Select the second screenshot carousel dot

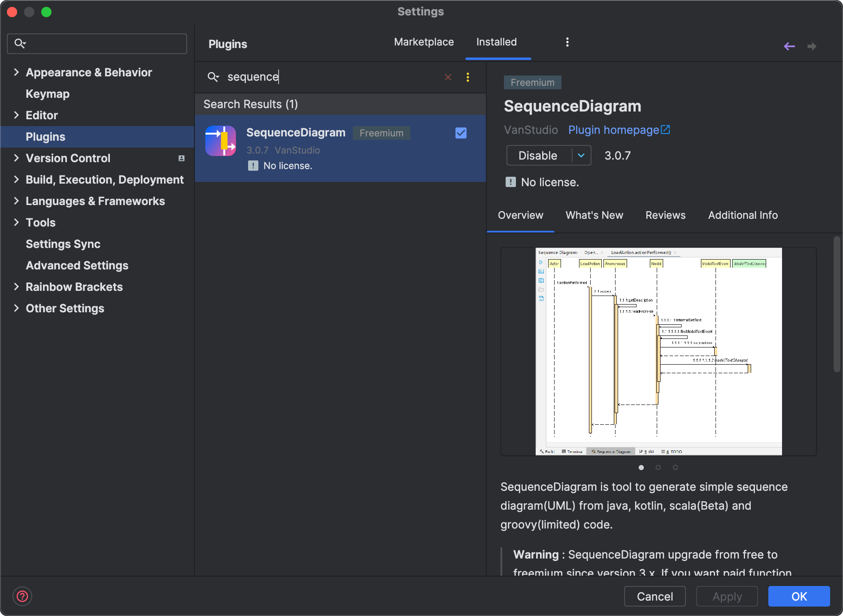[x=658, y=468]
